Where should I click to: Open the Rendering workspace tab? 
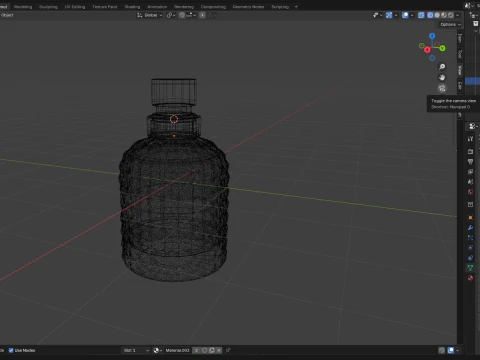[184, 7]
